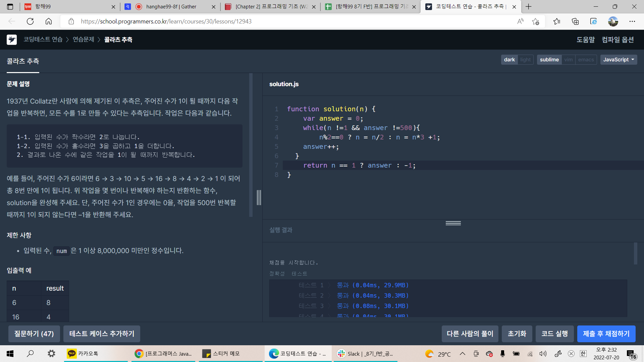Show hidden system tray icons
The image size is (644, 362).
[x=462, y=354]
